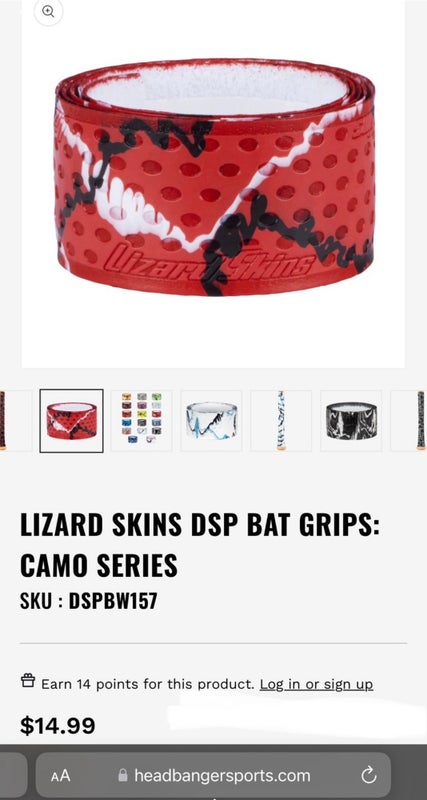Tap the $14.99 price
This screenshot has width=427, height=800.
(58, 726)
